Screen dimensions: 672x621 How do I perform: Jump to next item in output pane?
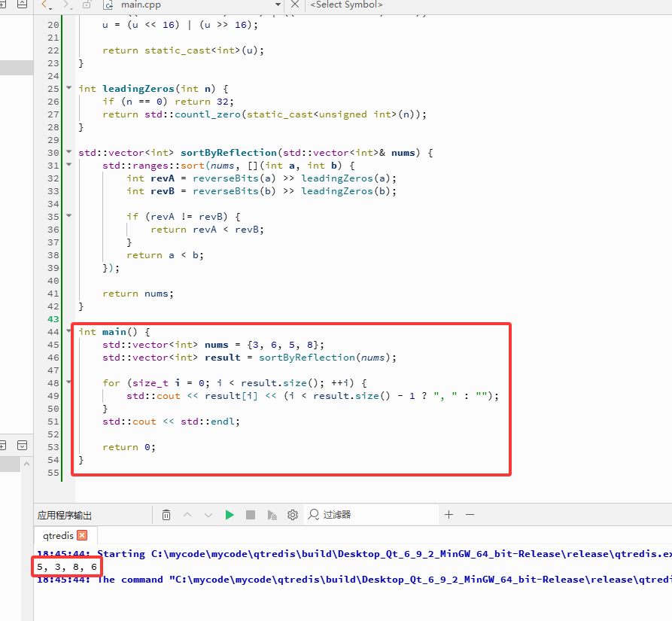coord(208,515)
